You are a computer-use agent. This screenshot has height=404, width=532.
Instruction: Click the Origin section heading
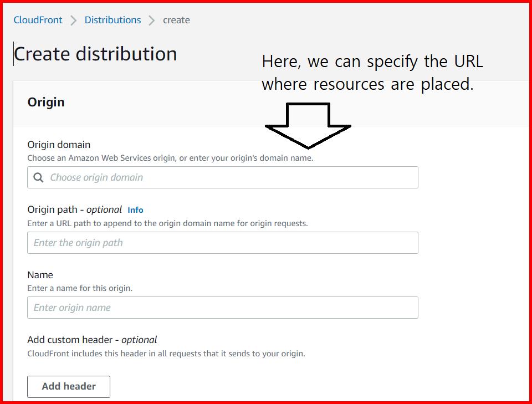click(46, 102)
